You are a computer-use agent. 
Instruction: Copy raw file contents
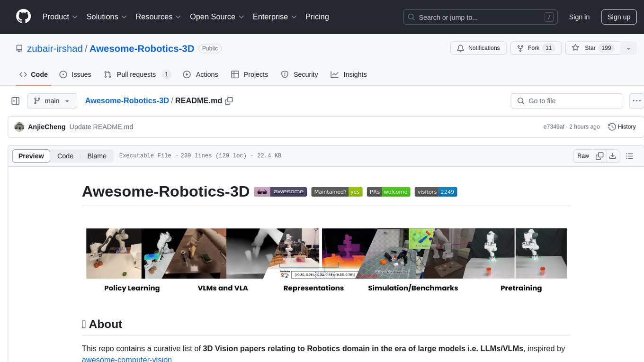[600, 156]
